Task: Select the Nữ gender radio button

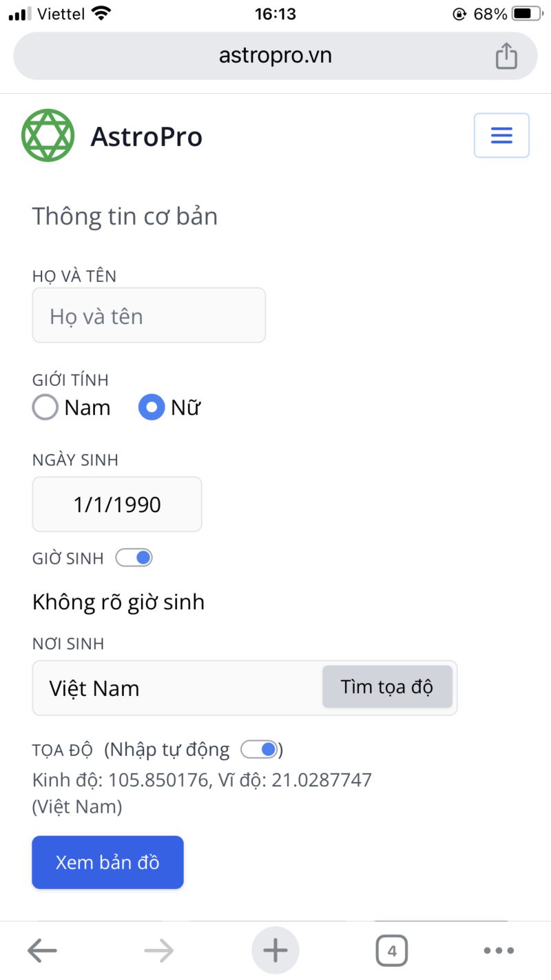Action: 151,407
